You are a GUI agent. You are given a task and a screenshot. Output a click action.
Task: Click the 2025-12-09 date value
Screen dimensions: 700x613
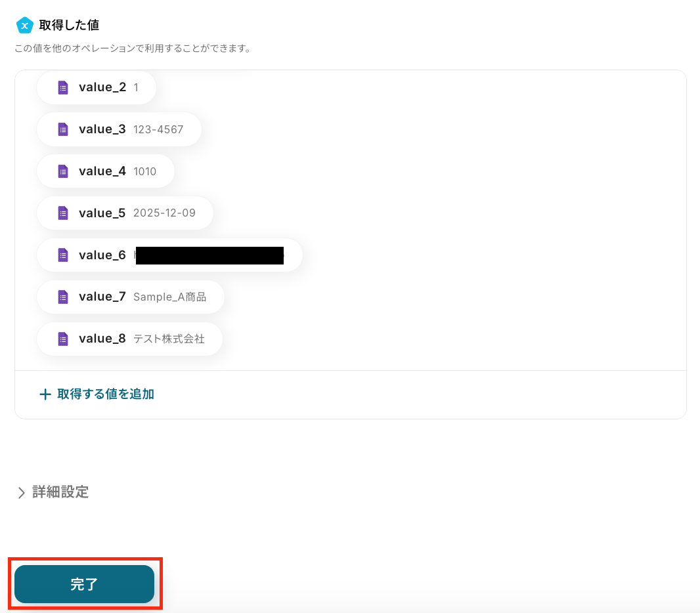pos(164,213)
